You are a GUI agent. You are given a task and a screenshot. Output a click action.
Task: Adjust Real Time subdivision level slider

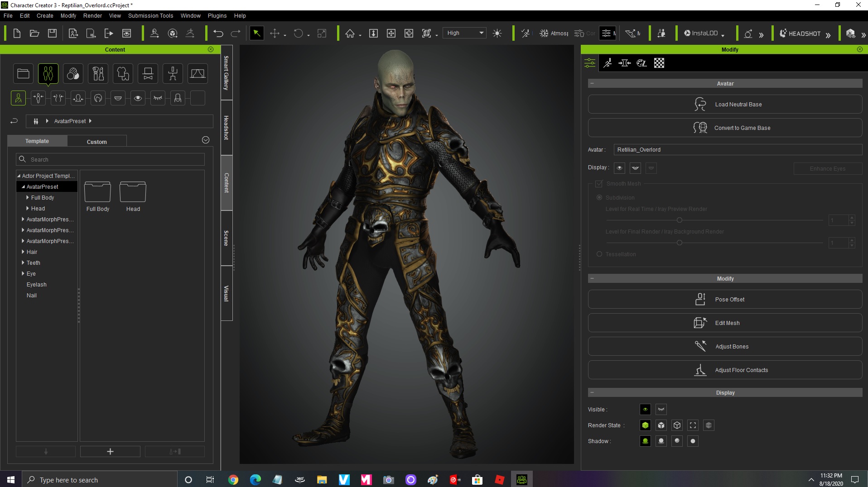click(x=679, y=220)
